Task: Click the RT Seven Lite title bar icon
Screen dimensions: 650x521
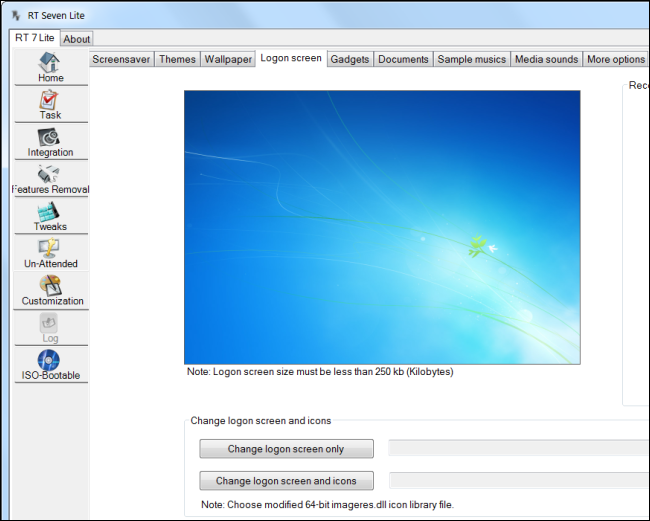Action: pos(15,15)
